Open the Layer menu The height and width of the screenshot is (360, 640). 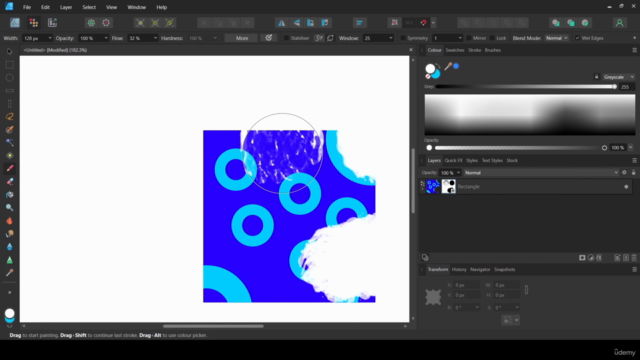click(x=66, y=7)
